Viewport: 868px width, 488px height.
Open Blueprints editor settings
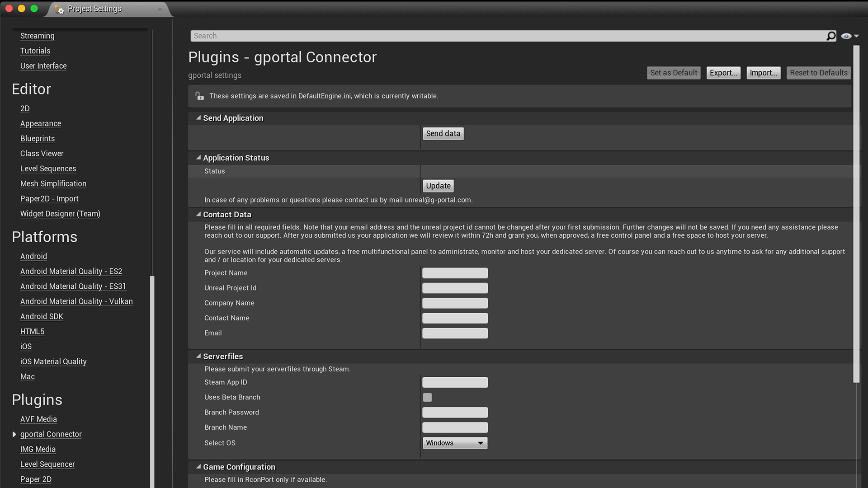[38, 139]
